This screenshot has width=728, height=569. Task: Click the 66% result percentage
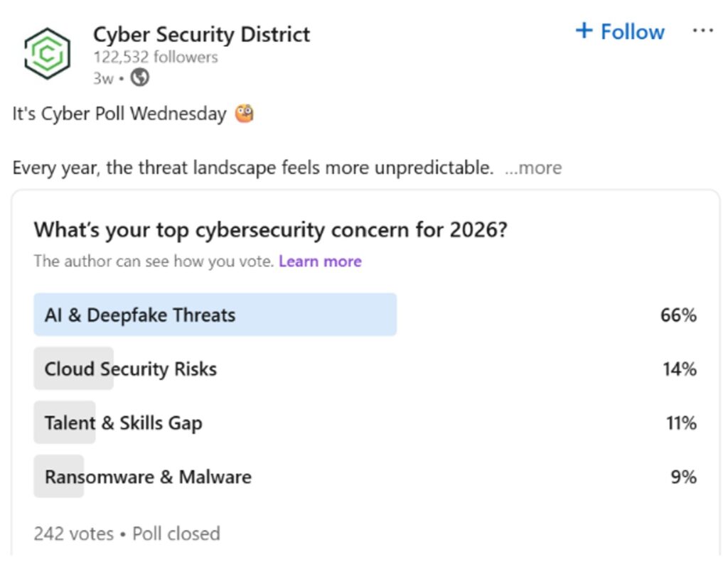click(678, 315)
